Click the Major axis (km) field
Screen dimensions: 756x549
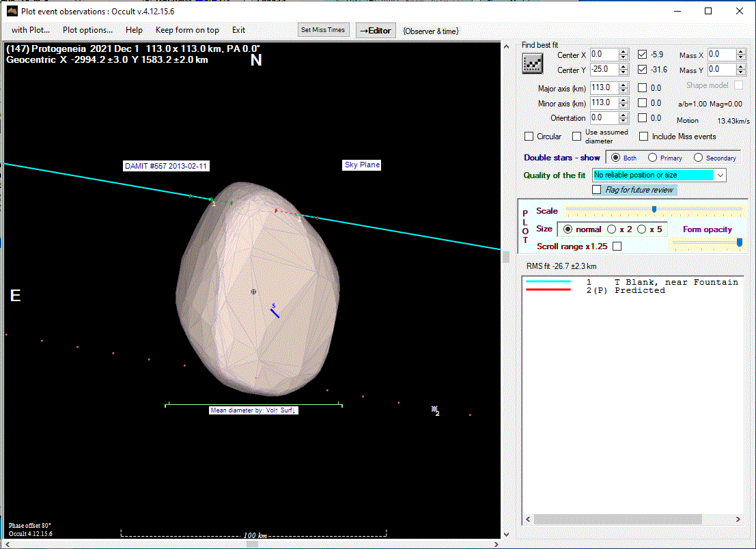tap(604, 87)
